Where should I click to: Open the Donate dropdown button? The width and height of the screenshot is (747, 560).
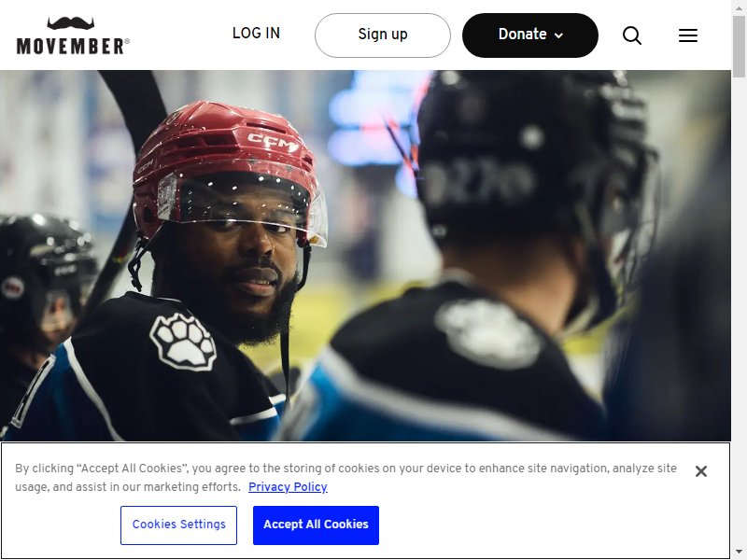coord(529,35)
